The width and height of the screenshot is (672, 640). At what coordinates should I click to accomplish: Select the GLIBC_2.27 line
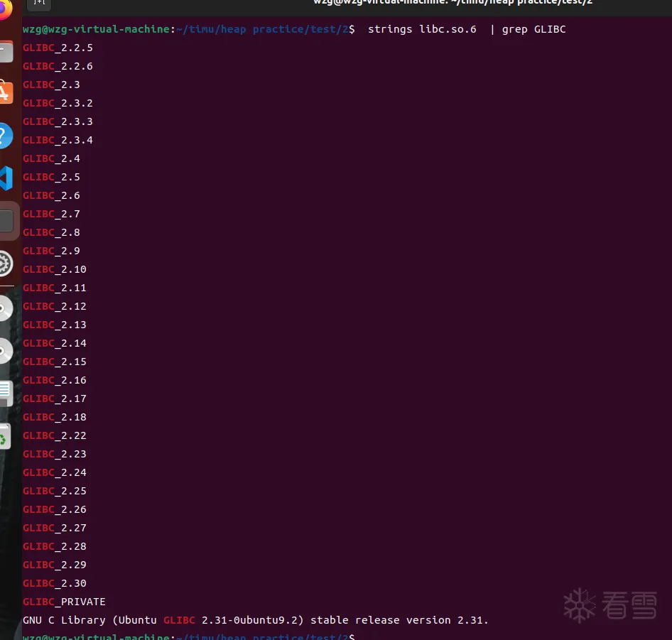pos(55,528)
